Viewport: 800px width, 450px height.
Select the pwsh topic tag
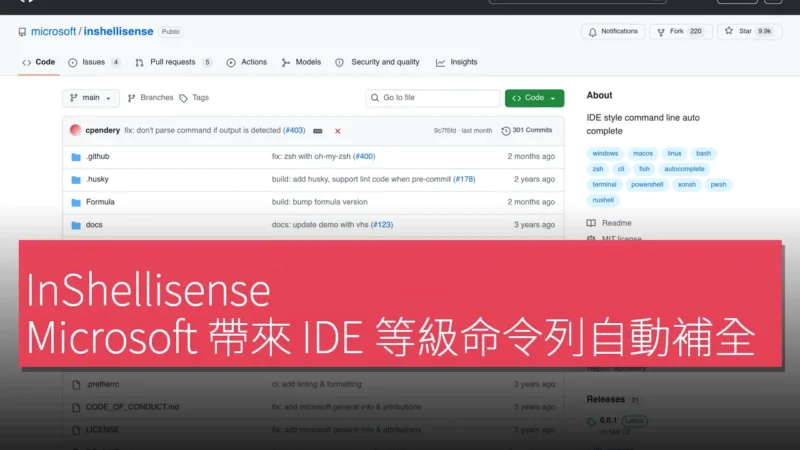click(718, 185)
